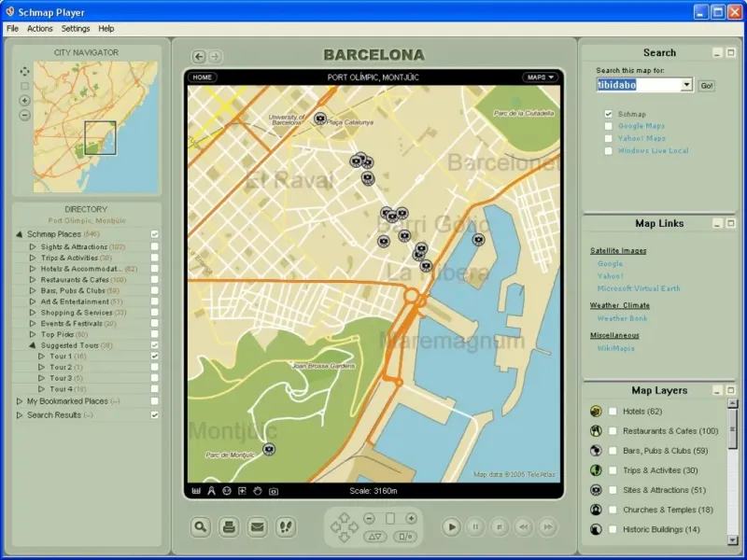This screenshot has width=747, height=560.
Task: Click the map forward arrow button
Action: [215, 57]
